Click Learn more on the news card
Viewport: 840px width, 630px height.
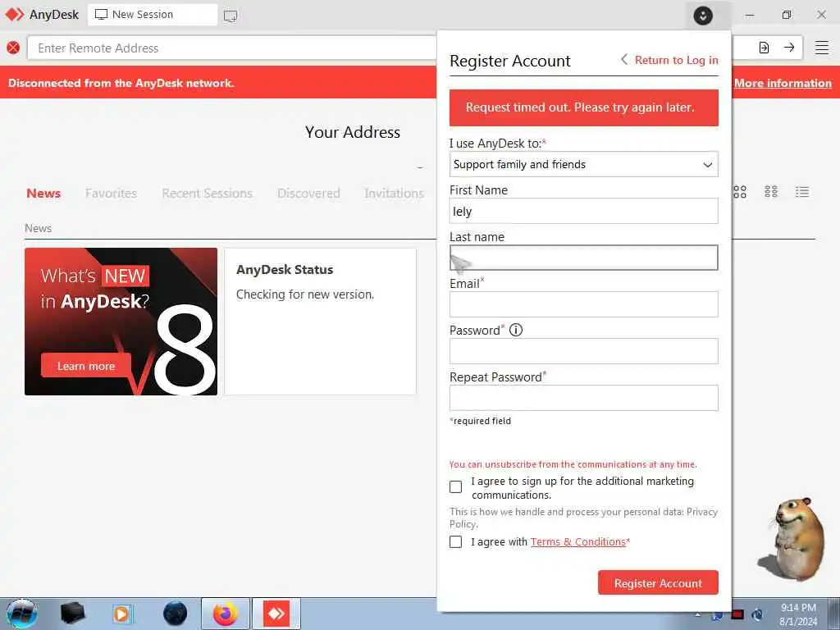[x=85, y=366]
